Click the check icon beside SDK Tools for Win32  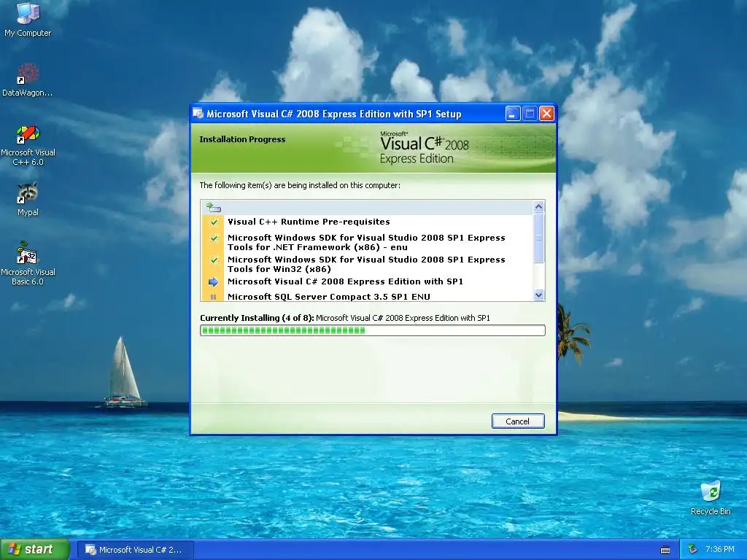[x=214, y=260]
